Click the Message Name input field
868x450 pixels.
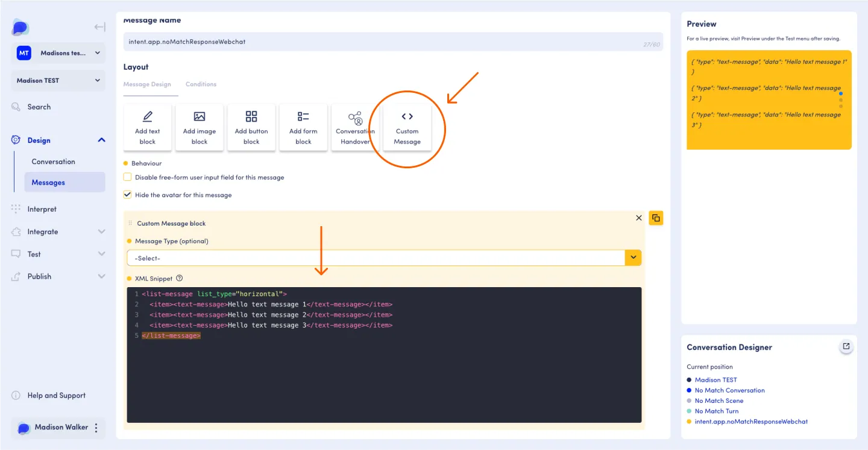pos(393,42)
